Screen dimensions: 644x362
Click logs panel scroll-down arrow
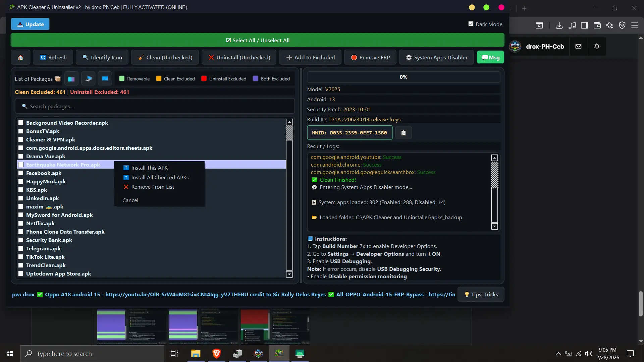point(494,227)
